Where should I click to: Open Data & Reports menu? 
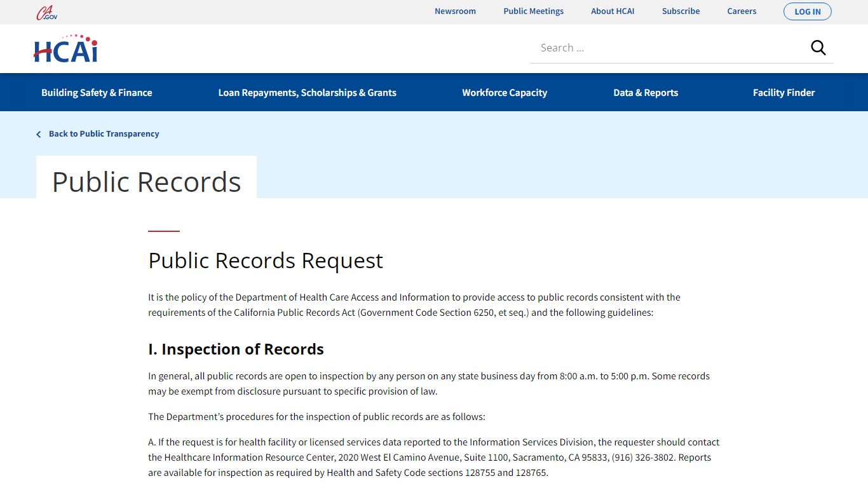[646, 93]
